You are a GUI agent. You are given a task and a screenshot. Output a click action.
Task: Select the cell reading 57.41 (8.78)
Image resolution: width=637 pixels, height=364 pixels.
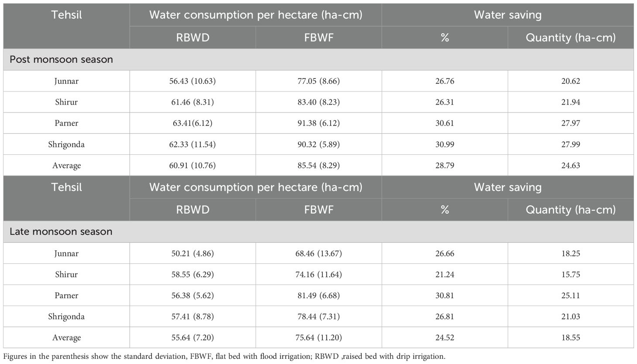192,316
